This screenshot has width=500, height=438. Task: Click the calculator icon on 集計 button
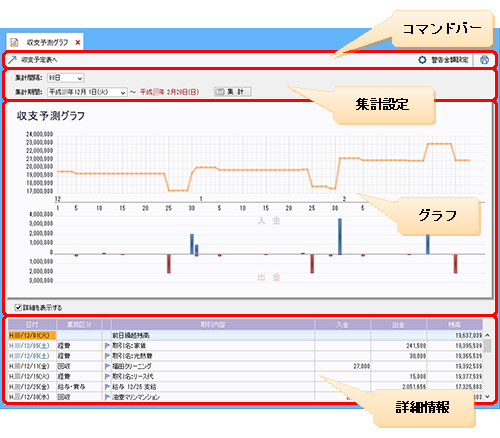click(220, 92)
